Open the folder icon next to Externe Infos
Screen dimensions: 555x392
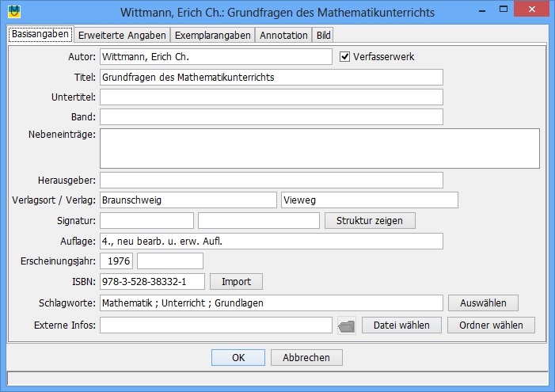pos(347,325)
